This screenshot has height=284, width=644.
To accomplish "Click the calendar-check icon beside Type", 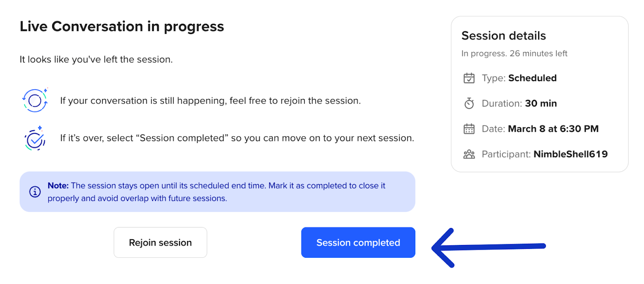I will (469, 78).
